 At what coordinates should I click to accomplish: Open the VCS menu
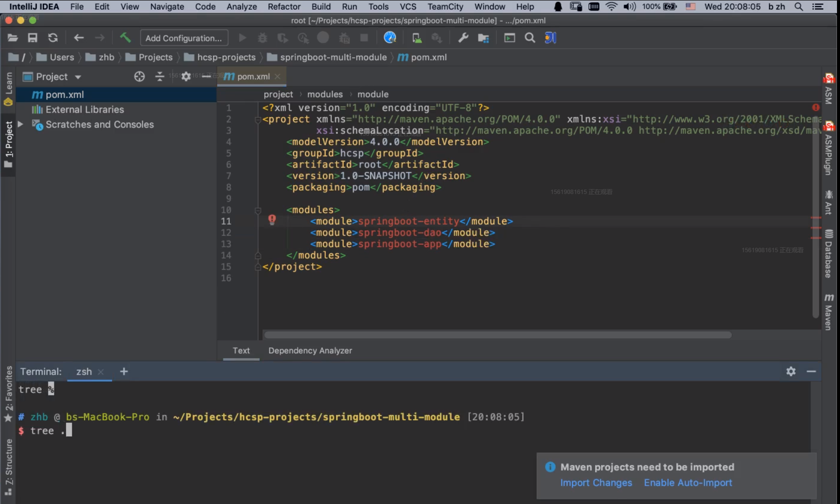coord(408,6)
